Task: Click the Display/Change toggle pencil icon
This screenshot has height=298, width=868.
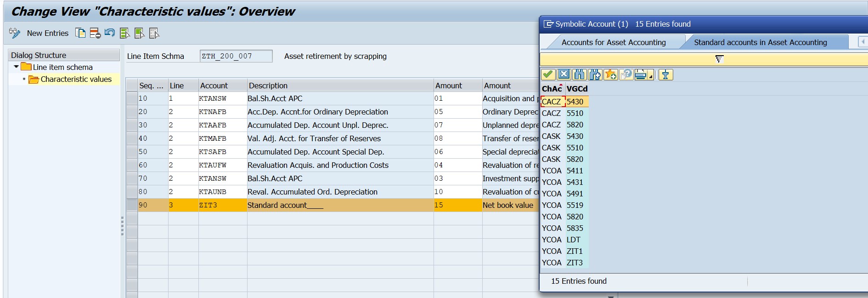Action: tap(15, 33)
